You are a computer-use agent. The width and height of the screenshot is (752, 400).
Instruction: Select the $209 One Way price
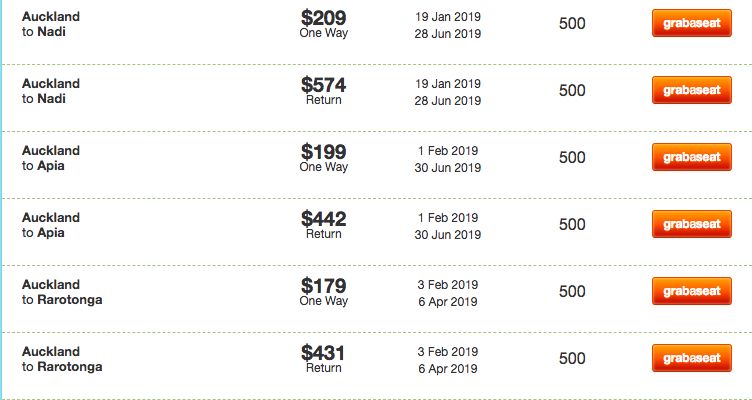pos(324,24)
